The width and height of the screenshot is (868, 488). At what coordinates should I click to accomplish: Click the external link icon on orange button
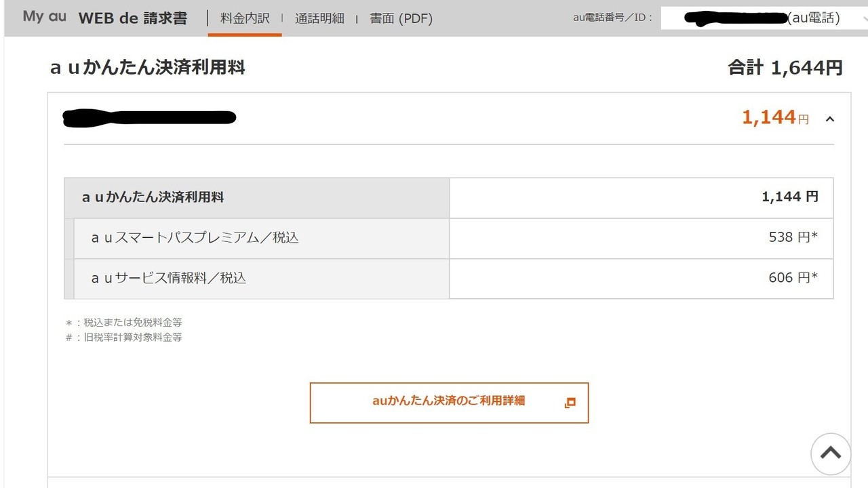pyautogui.click(x=570, y=403)
